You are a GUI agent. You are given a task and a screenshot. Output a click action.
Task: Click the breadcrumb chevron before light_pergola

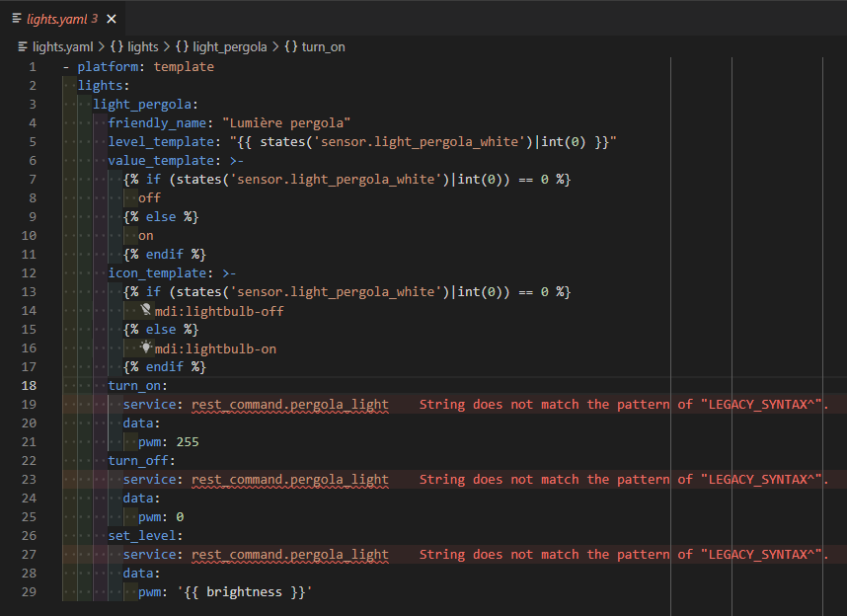click(167, 47)
